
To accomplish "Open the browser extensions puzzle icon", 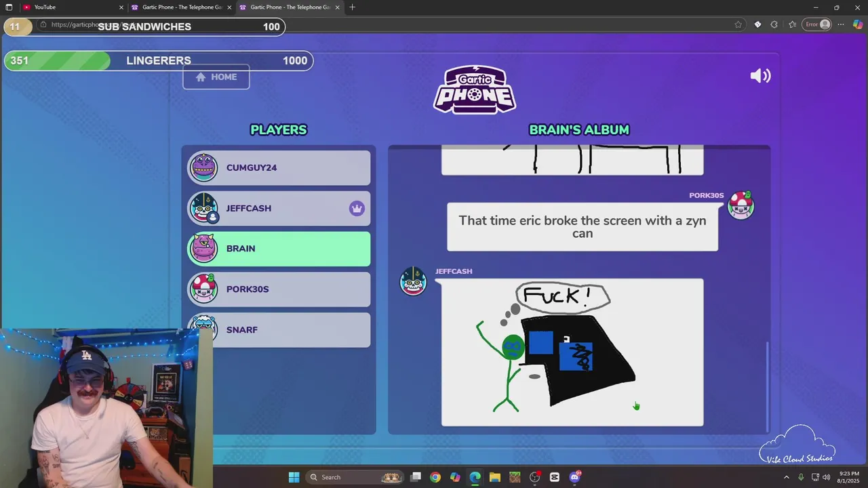I will (x=774, y=25).
